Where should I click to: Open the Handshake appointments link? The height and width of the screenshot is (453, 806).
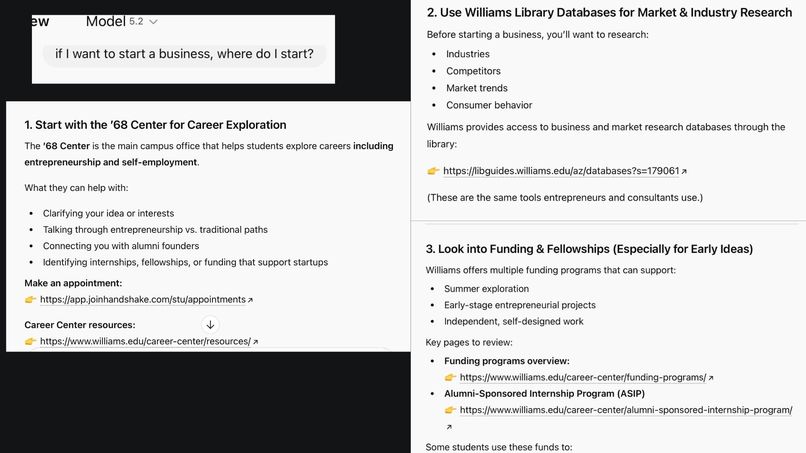[143, 300]
